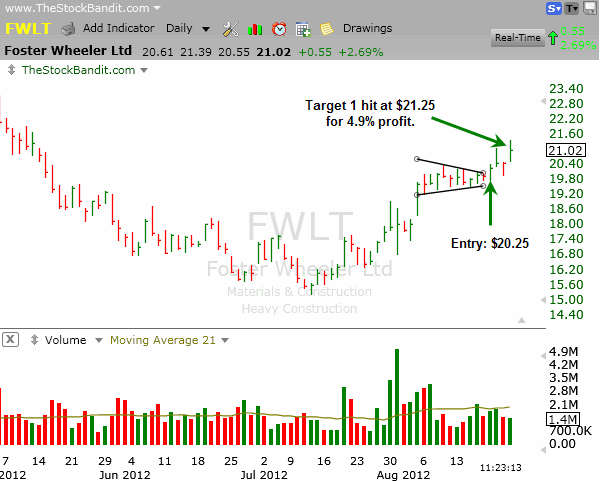600x481 pixels.
Task: Click the triangle marker near 0.00 volume
Action: 543,450
